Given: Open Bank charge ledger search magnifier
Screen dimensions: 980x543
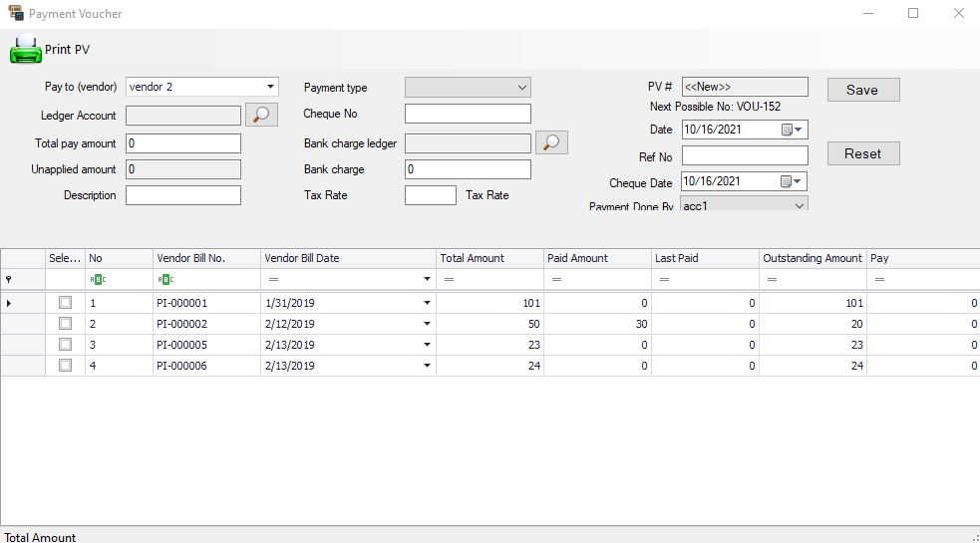Looking at the screenshot, I should coord(551,142).
